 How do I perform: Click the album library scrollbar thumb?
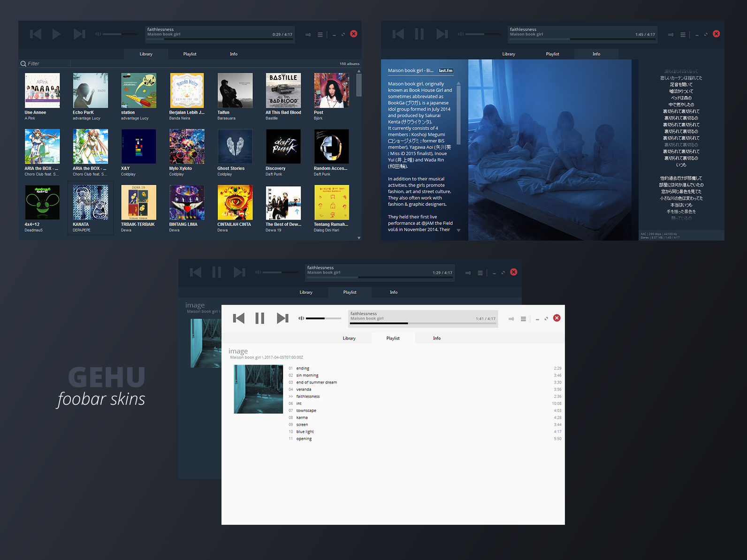click(x=359, y=85)
